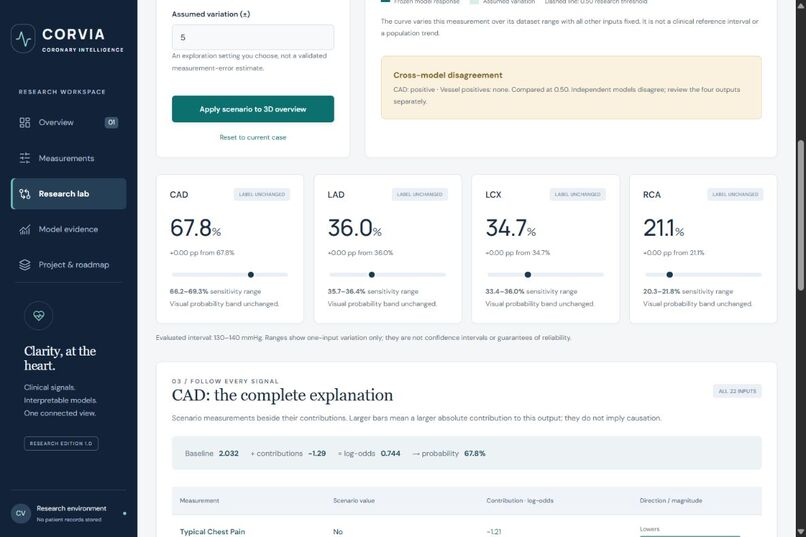Click the CAD: the complete explanation heading
806x537 pixels.
point(282,395)
